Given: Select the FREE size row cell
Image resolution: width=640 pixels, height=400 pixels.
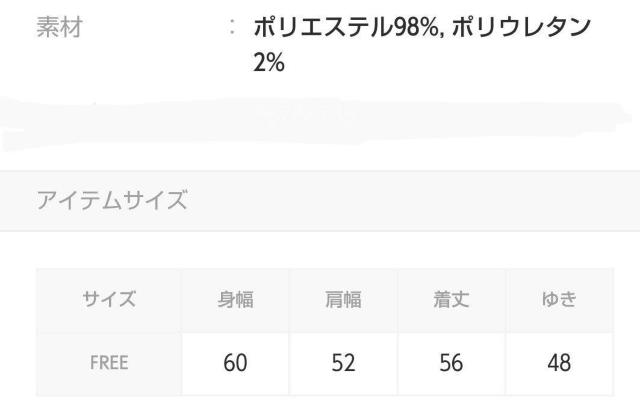Looking at the screenshot, I should tap(108, 362).
